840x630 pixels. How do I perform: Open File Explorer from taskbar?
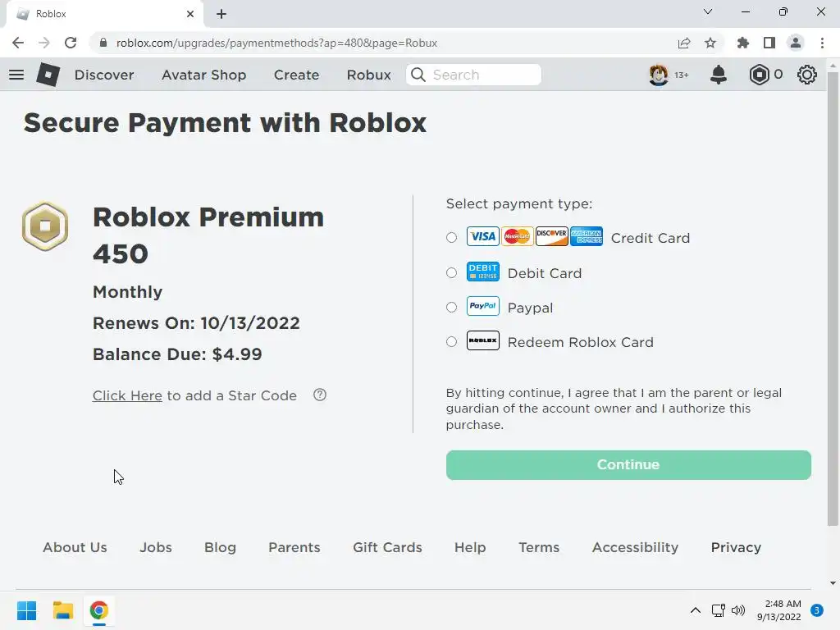(62, 610)
